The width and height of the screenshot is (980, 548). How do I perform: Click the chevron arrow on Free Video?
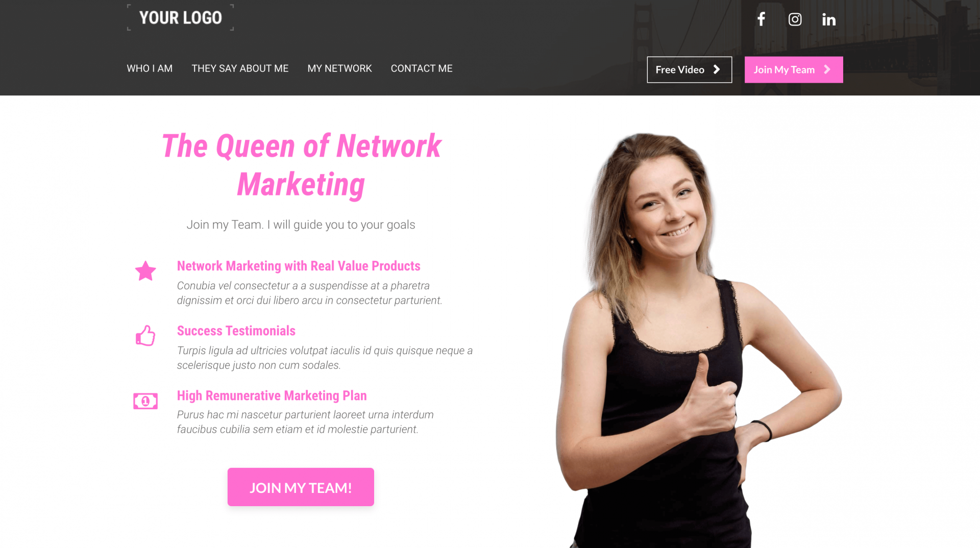pos(717,69)
